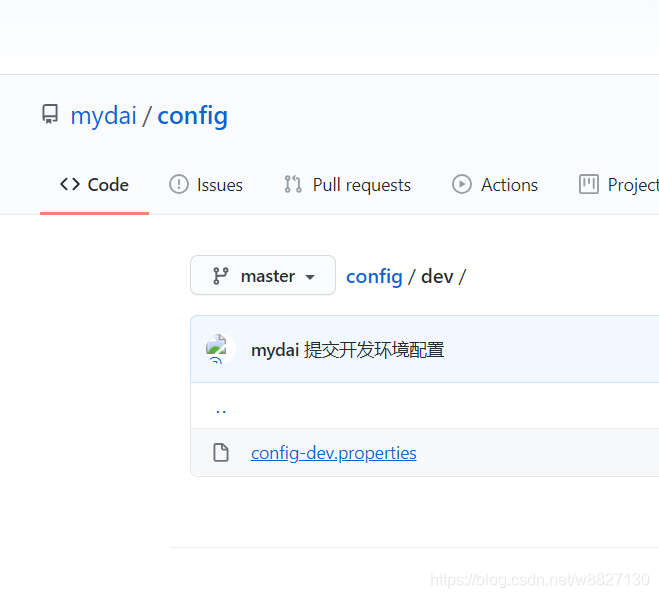Screen dimensions: 659x598
Task: Switch to the Actions tab
Action: click(x=495, y=185)
